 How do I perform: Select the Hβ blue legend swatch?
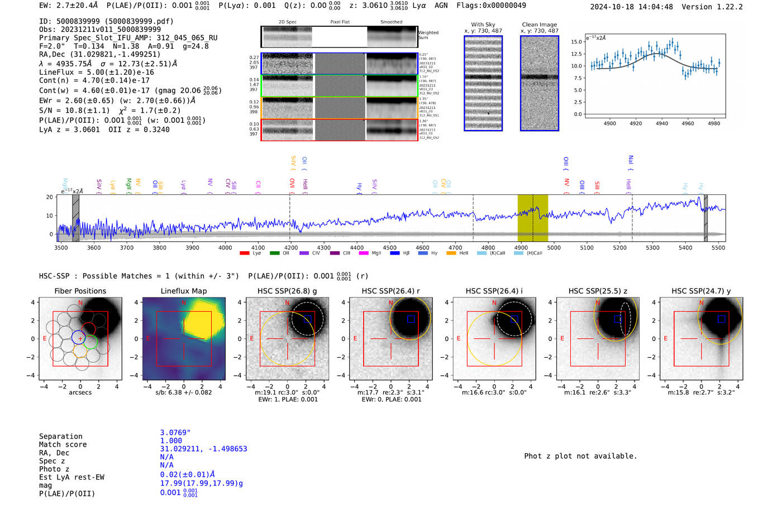coord(394,253)
